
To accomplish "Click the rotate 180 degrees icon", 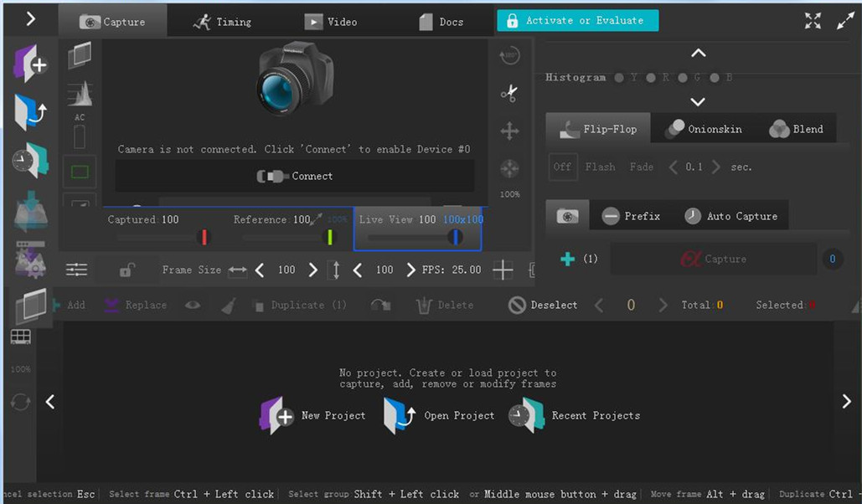I will click(x=509, y=56).
